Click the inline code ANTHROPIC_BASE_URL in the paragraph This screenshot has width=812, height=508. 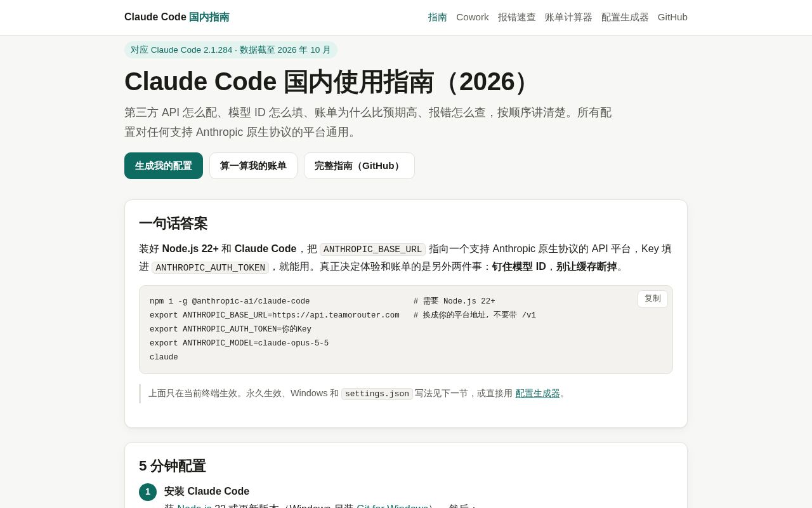pos(372,250)
